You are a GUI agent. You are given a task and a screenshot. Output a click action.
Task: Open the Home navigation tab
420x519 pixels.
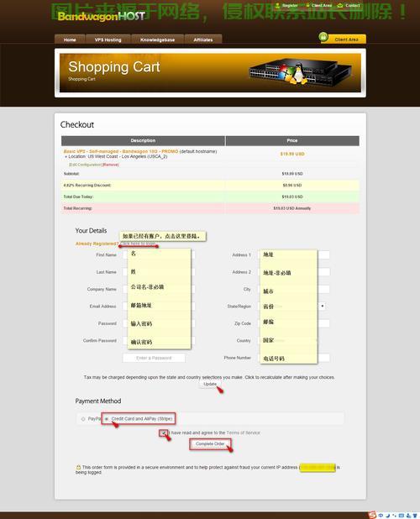click(70, 39)
